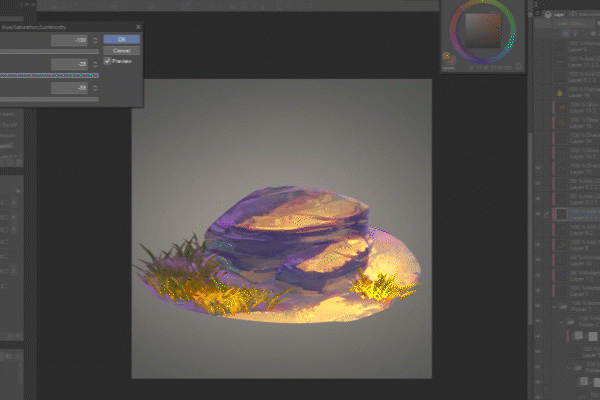
Task: Click the stepper arrows beside the hue value
Action: pyautogui.click(x=95, y=40)
